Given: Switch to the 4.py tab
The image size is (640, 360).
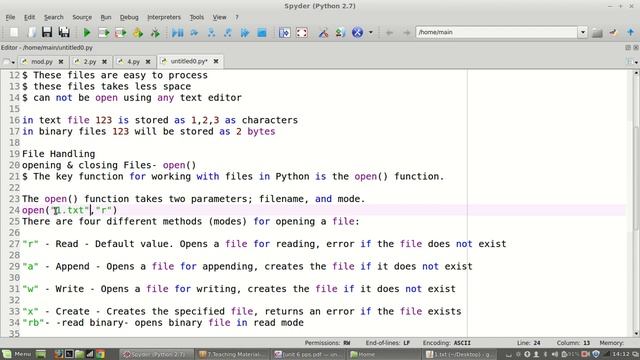Looking at the screenshot, I should (x=133, y=62).
